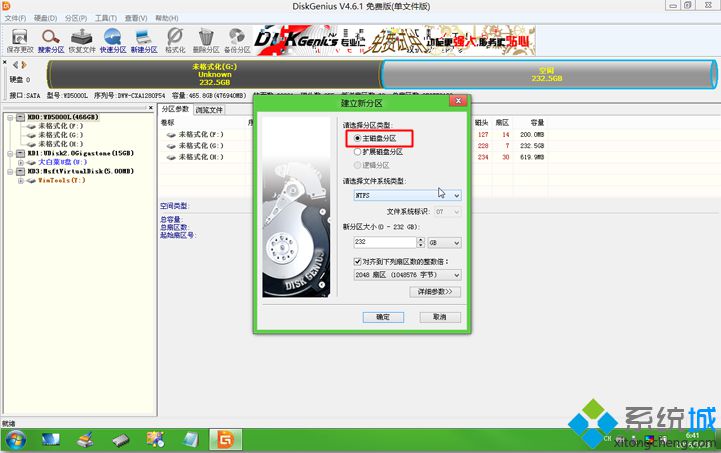
Task: Open the 分区(P) menu
Action: click(x=75, y=18)
